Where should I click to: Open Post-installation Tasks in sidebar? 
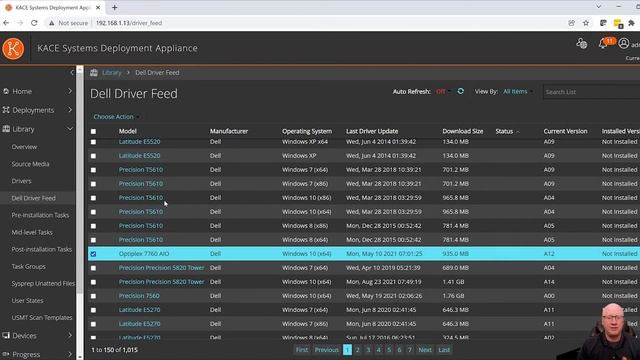click(42, 249)
